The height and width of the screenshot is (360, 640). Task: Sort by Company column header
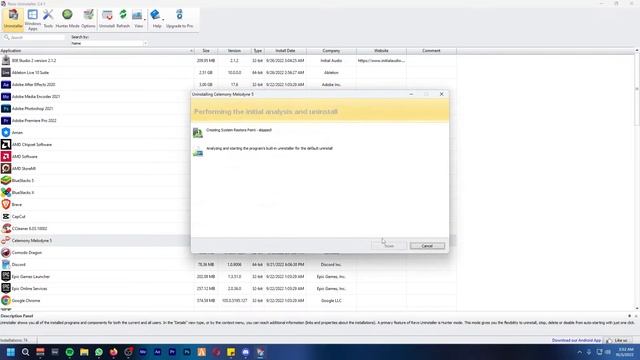click(331, 51)
